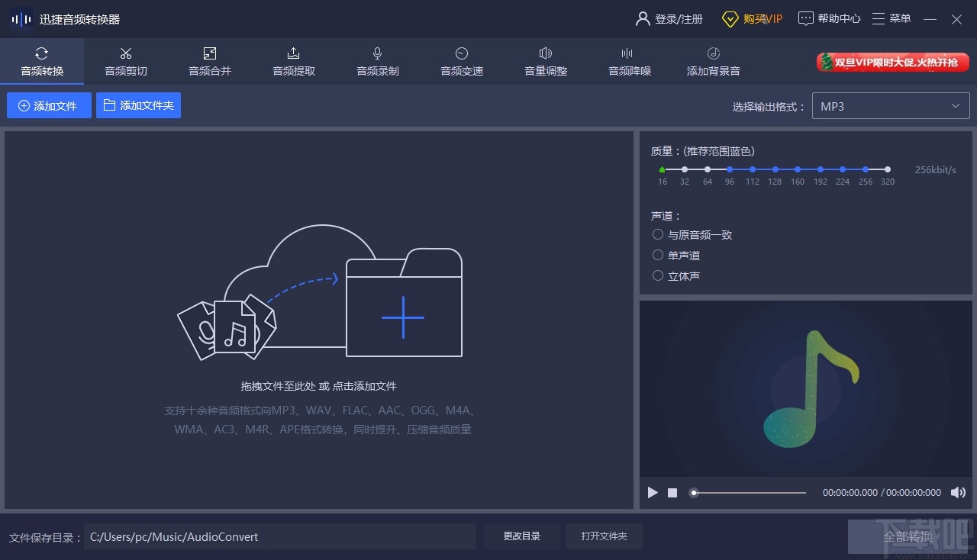Click the 添加文件 add file button
Screen dimensions: 977x560
(48, 105)
